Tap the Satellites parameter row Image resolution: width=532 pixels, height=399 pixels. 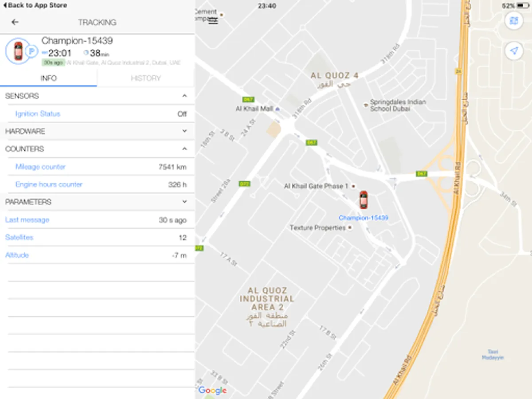click(97, 238)
